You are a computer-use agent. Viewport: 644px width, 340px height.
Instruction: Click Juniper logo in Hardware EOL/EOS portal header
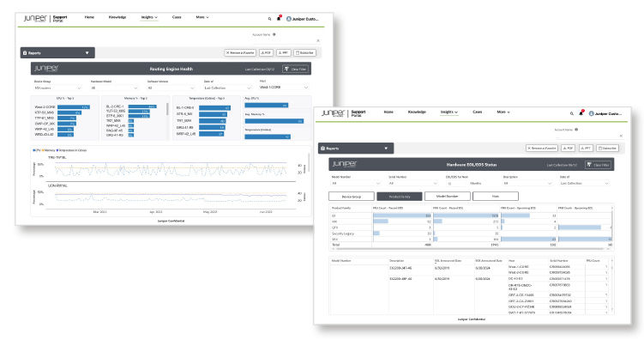[x=333, y=113]
